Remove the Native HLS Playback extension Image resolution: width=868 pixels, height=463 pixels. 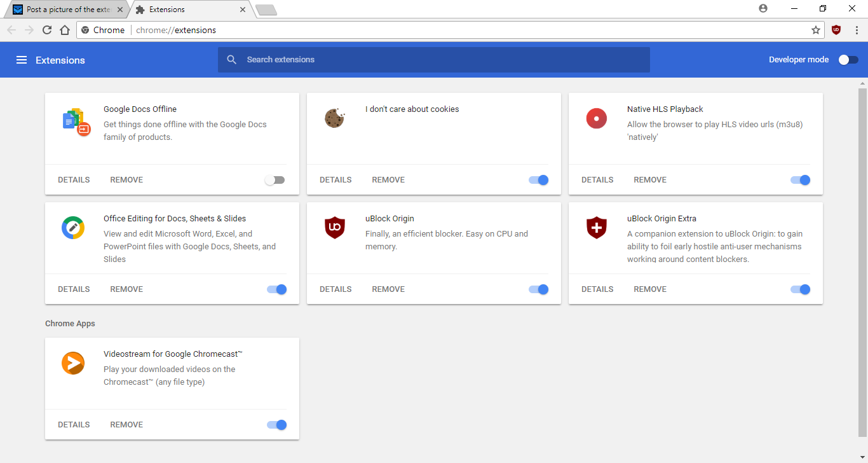650,180
